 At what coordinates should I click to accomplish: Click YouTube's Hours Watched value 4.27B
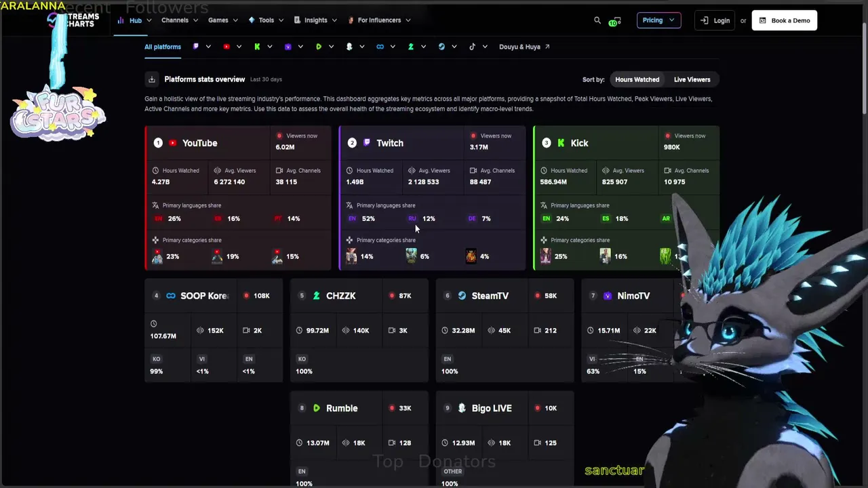161,182
